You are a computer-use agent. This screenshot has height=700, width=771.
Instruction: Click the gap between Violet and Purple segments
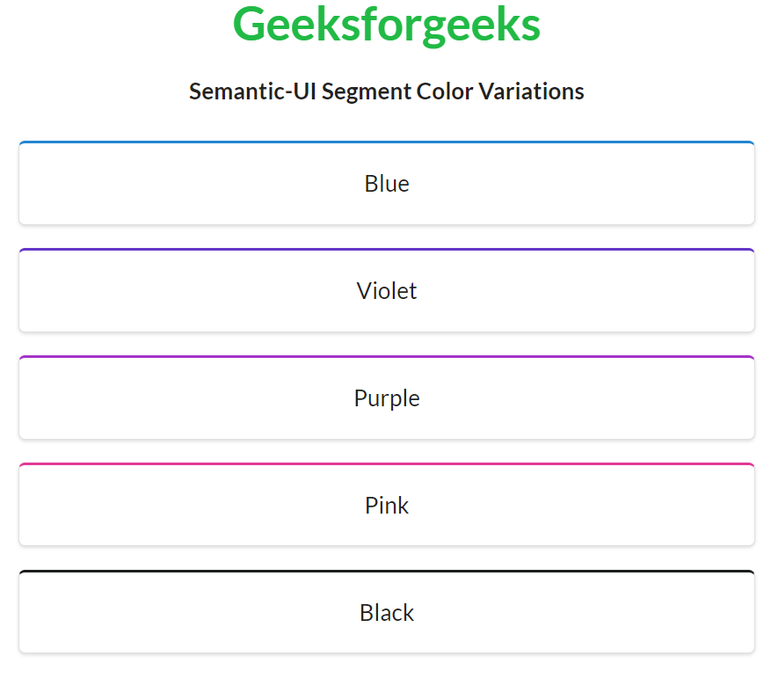pyautogui.click(x=387, y=344)
